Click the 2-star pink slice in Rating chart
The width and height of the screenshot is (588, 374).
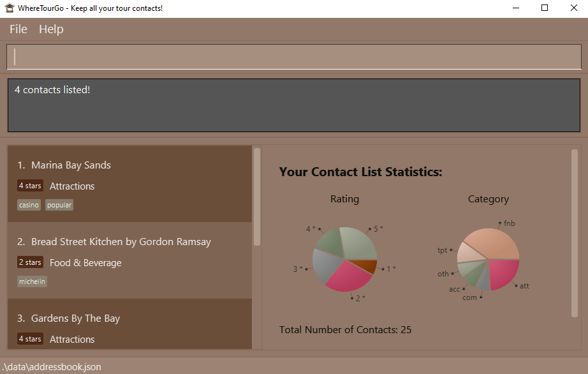pyautogui.click(x=348, y=276)
